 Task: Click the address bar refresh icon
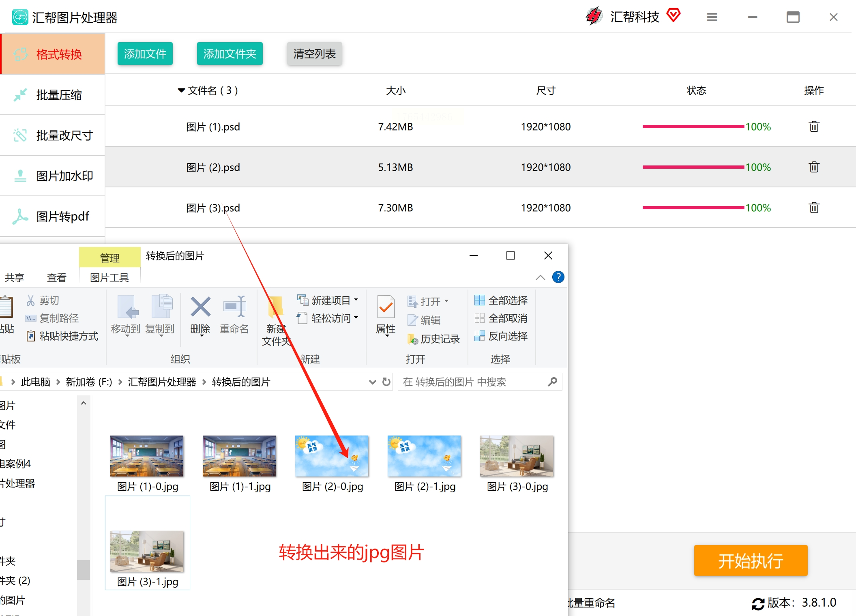[x=386, y=382]
